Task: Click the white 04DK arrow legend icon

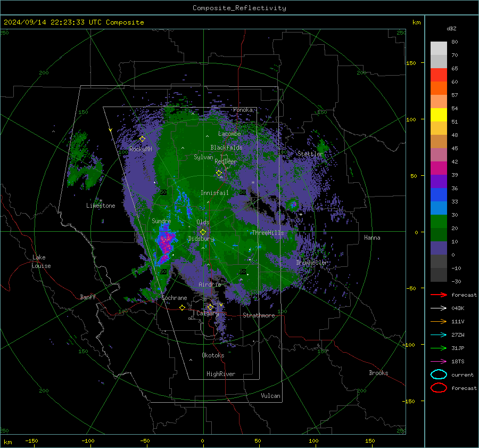Action: pyautogui.click(x=439, y=308)
